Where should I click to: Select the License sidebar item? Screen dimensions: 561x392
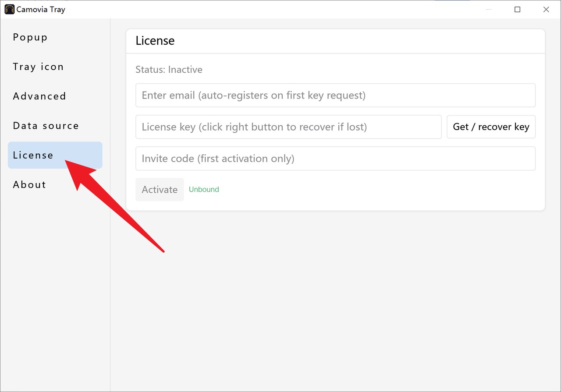coord(55,155)
